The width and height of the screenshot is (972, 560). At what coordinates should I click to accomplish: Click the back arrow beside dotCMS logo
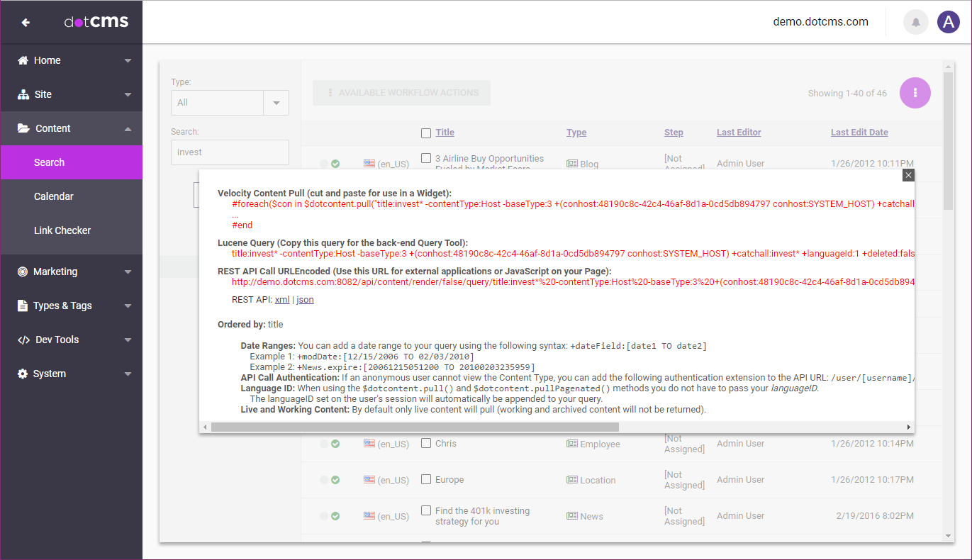pos(26,22)
